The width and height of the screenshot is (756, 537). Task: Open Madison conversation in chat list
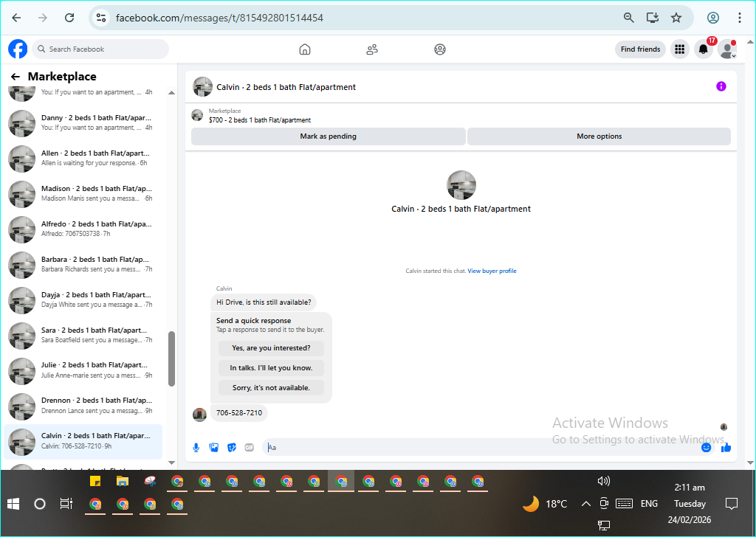[x=83, y=193]
